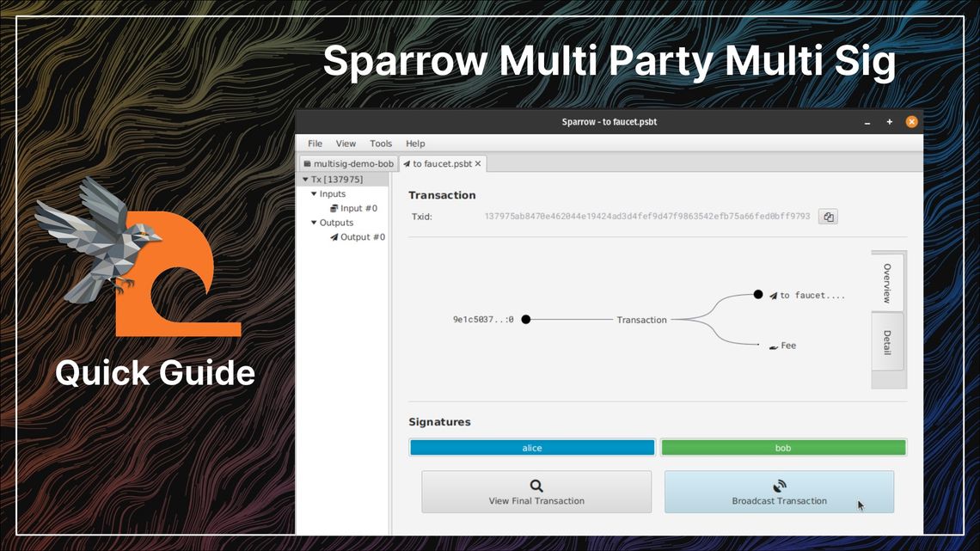Click the magnifier icon in View Final Transaction
The width and height of the screenshot is (980, 551).
tap(536, 486)
